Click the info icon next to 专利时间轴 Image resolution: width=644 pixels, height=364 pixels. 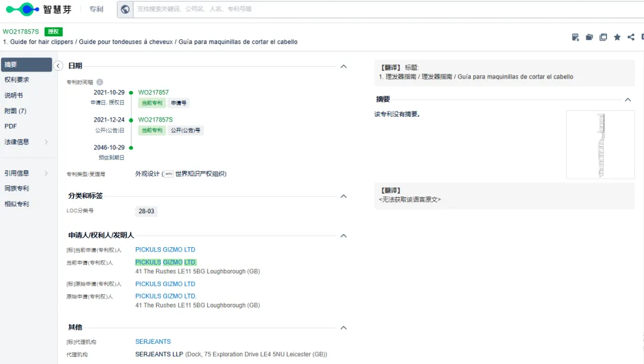pos(100,82)
